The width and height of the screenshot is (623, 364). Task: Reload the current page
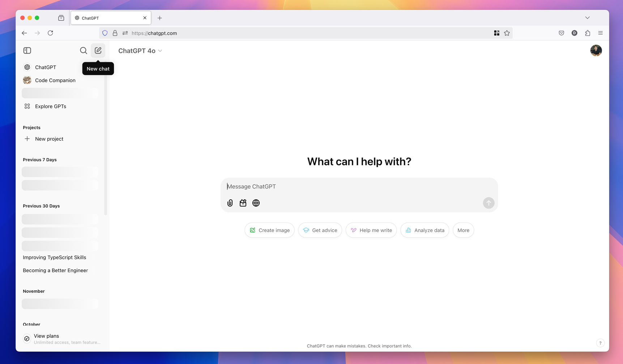[50, 33]
